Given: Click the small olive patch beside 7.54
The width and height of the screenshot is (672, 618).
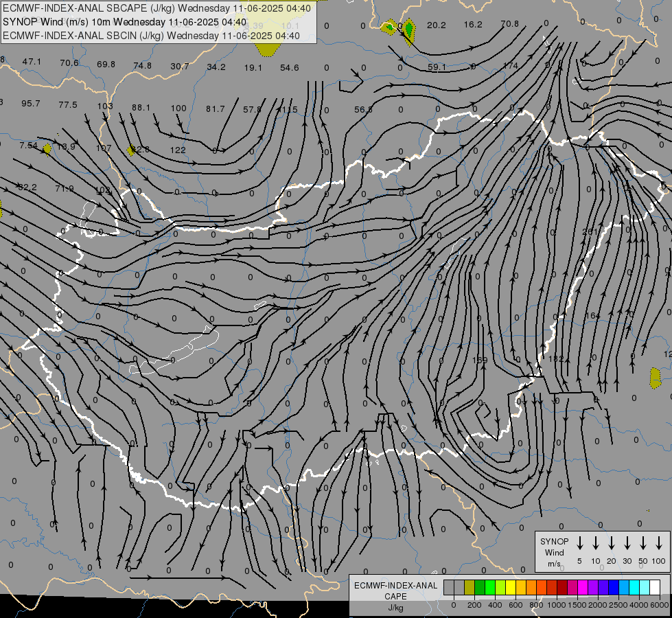Looking at the screenshot, I should (47, 149).
